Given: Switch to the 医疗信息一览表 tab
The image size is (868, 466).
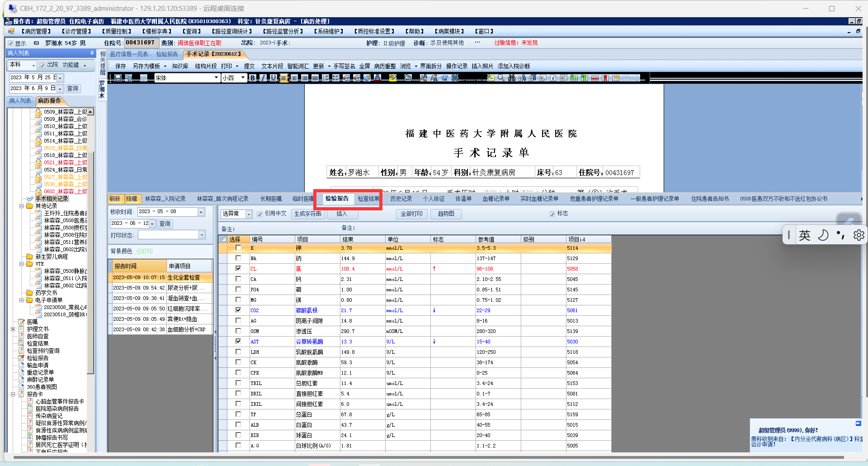Looking at the screenshot, I should coord(129,54).
